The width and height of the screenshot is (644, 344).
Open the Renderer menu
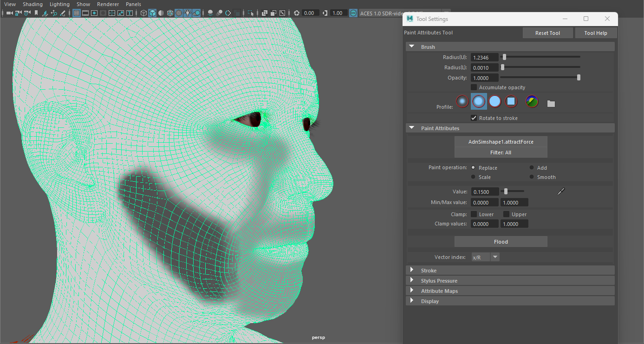108,4
